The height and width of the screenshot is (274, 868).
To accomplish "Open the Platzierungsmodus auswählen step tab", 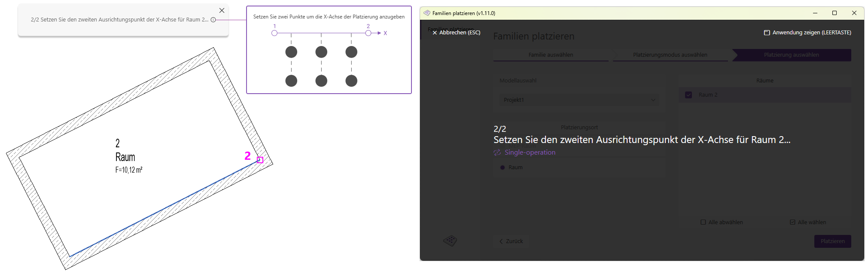I will tap(670, 55).
